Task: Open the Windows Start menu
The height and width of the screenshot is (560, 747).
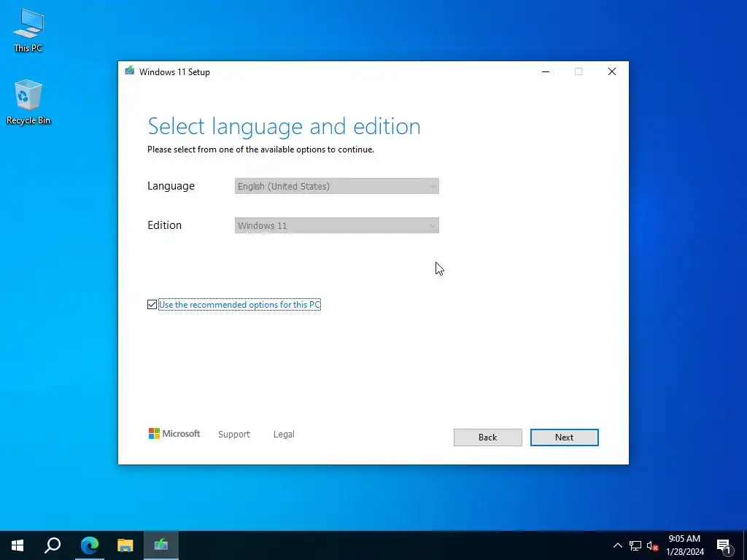Action: click(x=18, y=545)
